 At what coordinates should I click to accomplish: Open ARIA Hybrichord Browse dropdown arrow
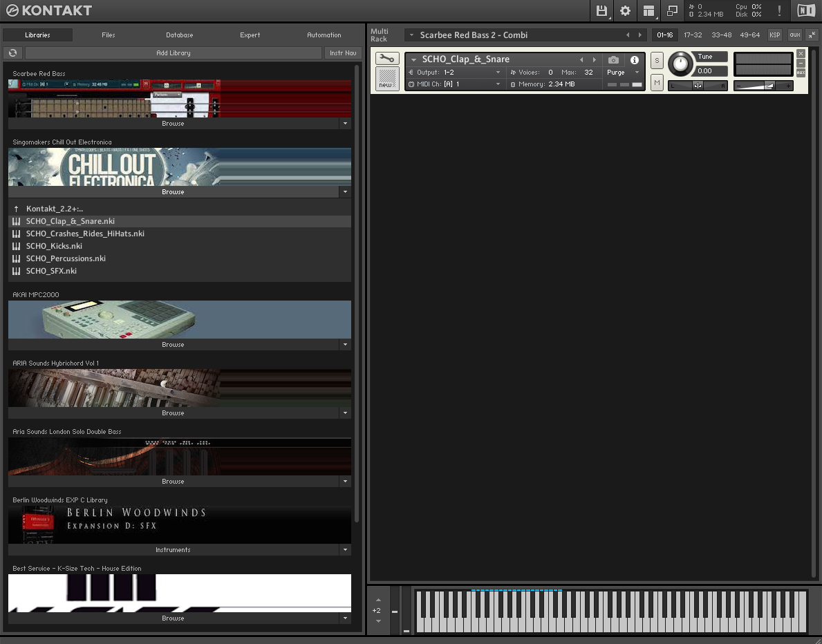(345, 413)
